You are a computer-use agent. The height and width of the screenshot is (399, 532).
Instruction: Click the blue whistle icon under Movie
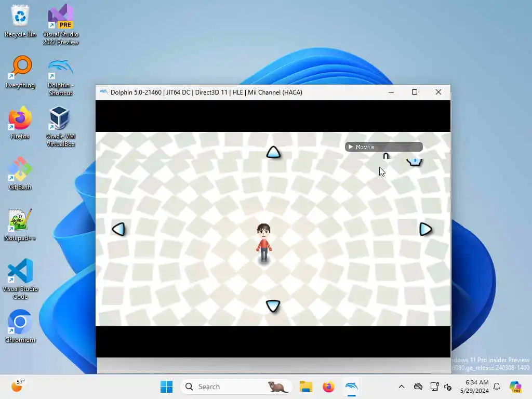pos(414,162)
